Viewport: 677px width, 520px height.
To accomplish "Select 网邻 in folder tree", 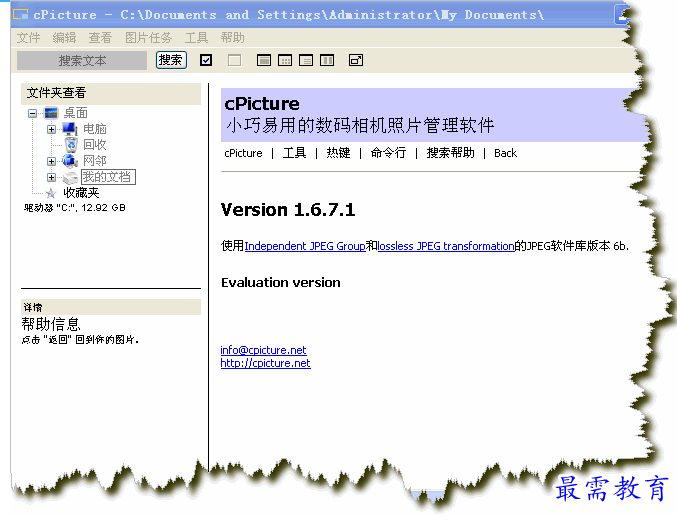I will (x=95, y=161).
